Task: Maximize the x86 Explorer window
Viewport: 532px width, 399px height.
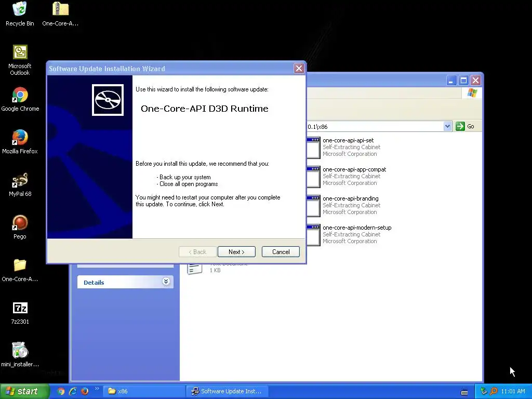Action: pyautogui.click(x=463, y=81)
